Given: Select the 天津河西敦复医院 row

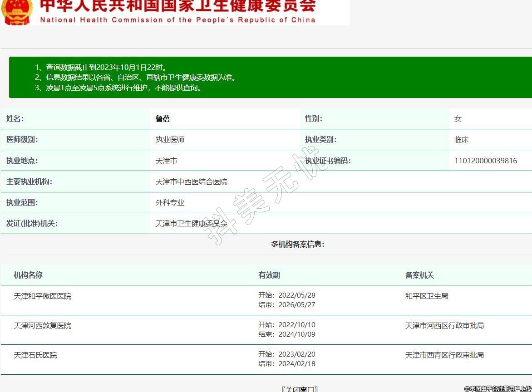Looking at the screenshot, I should (x=42, y=326).
